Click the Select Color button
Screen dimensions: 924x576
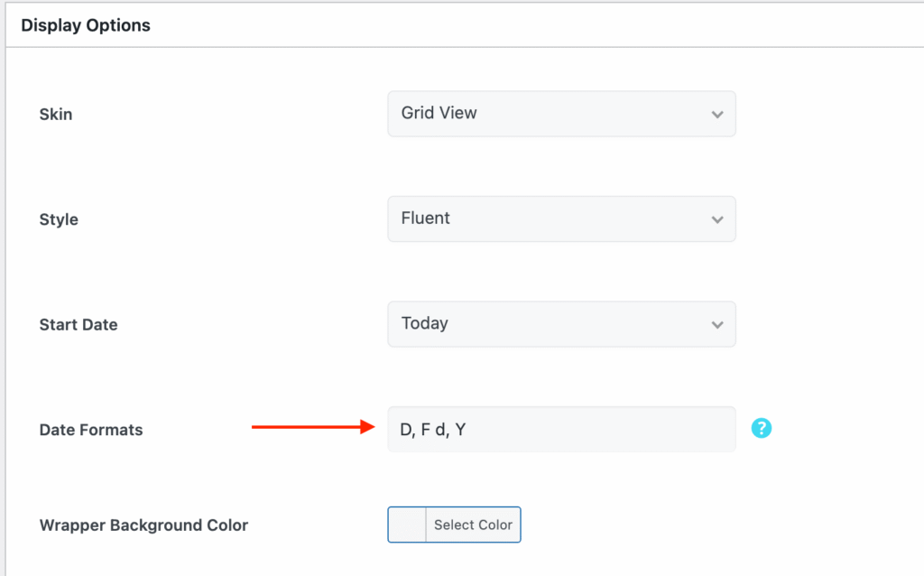pyautogui.click(x=473, y=525)
